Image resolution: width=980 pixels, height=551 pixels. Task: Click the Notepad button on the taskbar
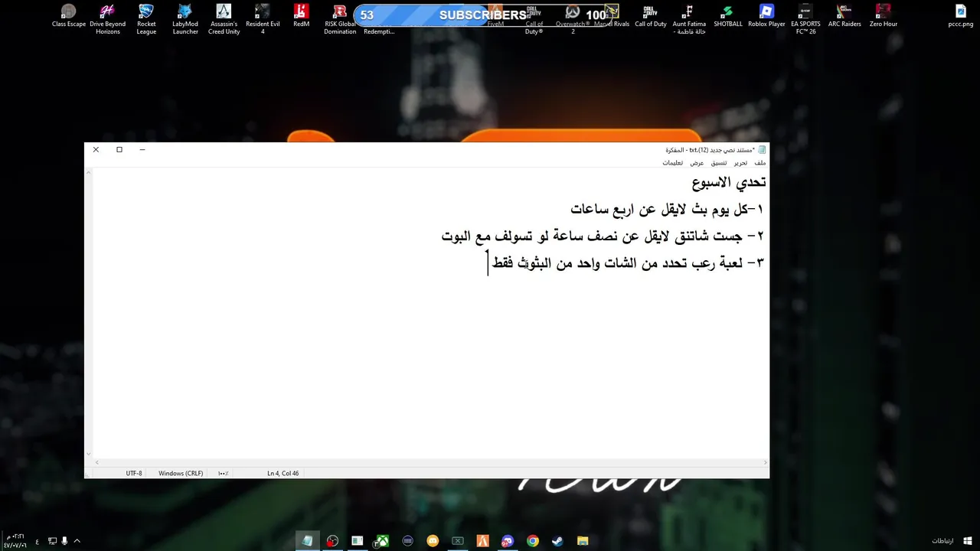coord(307,541)
